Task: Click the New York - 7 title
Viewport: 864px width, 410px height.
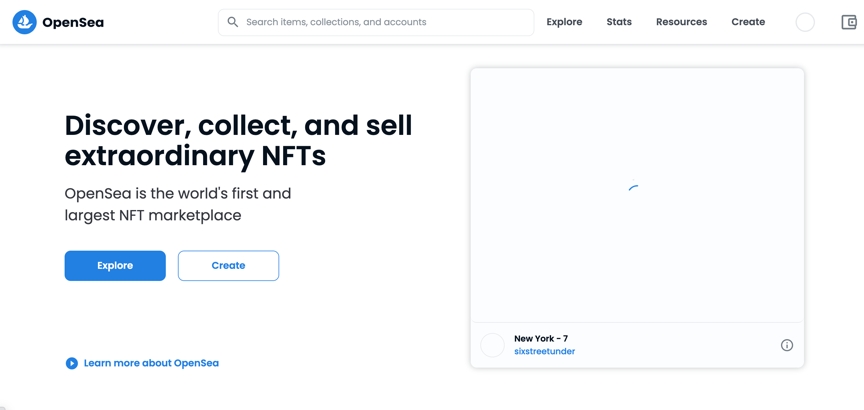Action: point(541,339)
